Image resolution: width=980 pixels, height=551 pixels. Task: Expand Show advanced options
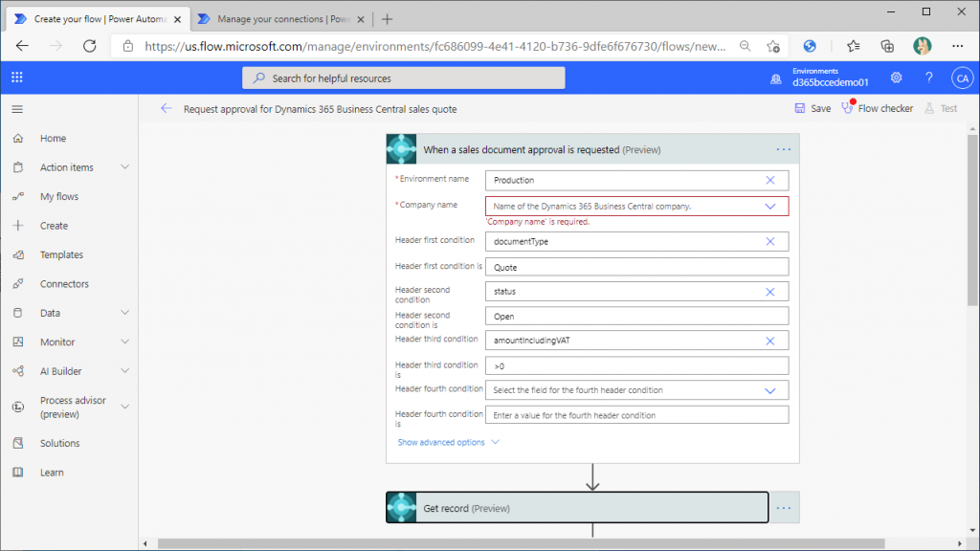448,442
